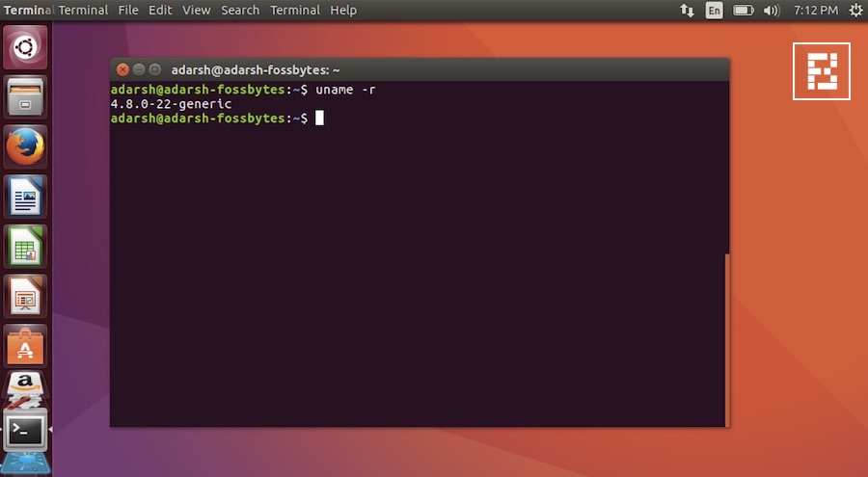Open the system gear session menu
This screenshot has height=477, width=868.
pos(855,11)
